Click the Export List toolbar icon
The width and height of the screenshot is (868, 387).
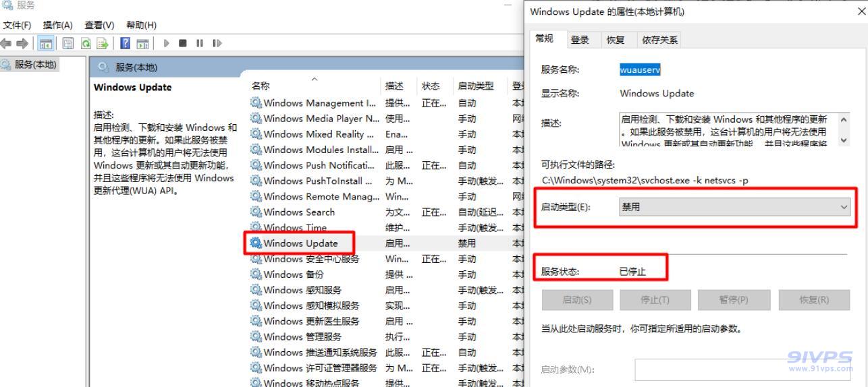coord(102,43)
